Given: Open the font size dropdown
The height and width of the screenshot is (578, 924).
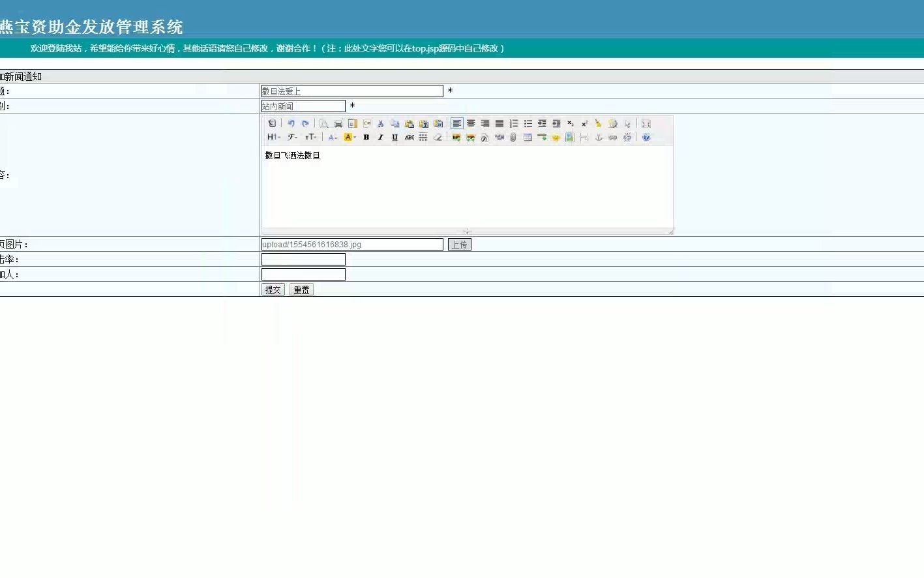Looking at the screenshot, I should pyautogui.click(x=310, y=137).
